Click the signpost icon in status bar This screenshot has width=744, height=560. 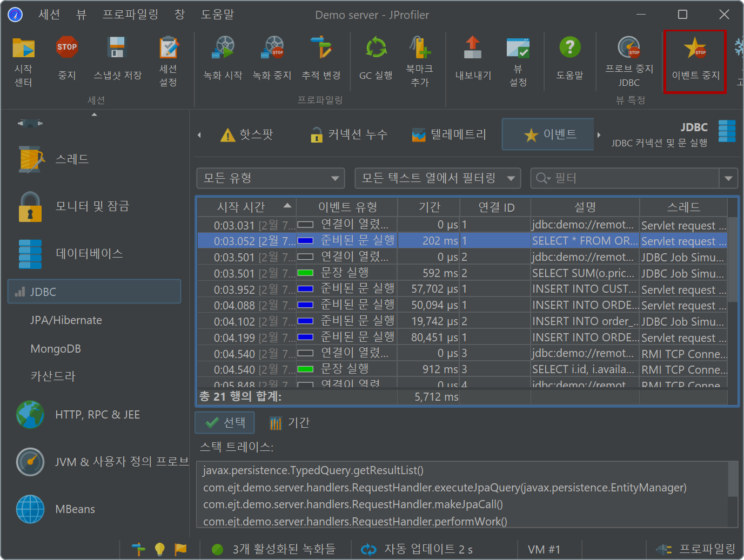tap(138, 549)
